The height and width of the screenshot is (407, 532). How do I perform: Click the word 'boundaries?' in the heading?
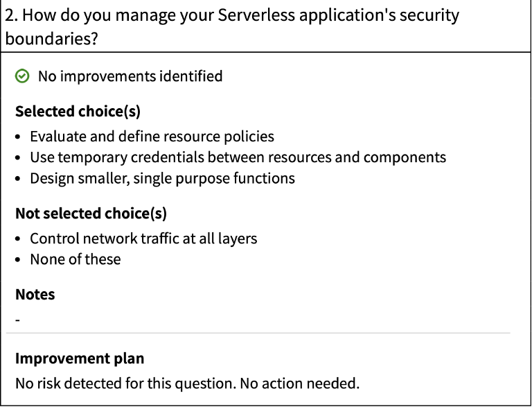51,37
